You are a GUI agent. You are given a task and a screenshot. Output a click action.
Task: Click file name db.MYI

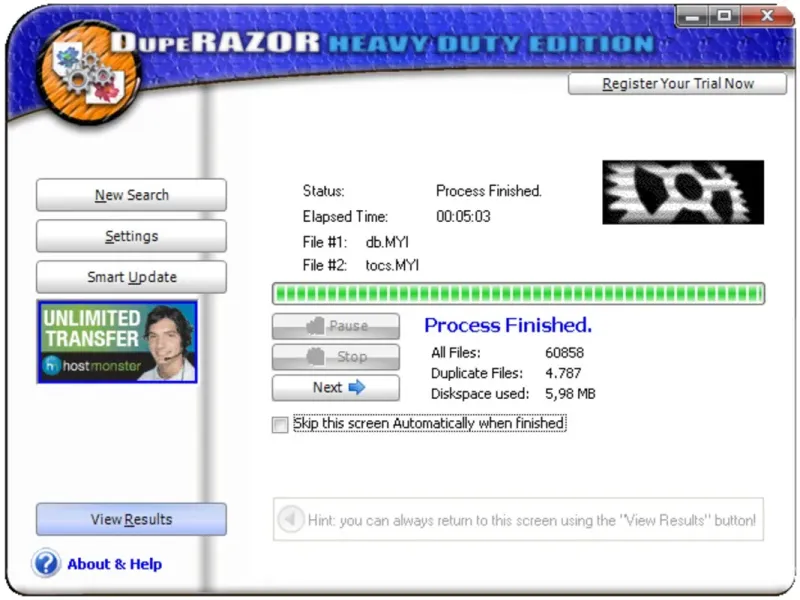387,242
